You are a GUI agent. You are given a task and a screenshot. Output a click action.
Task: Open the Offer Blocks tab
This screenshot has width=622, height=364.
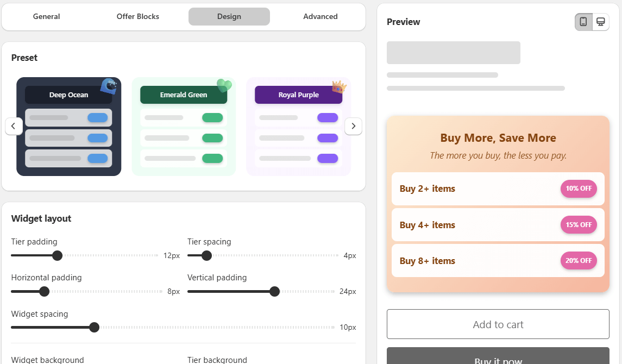click(x=137, y=17)
